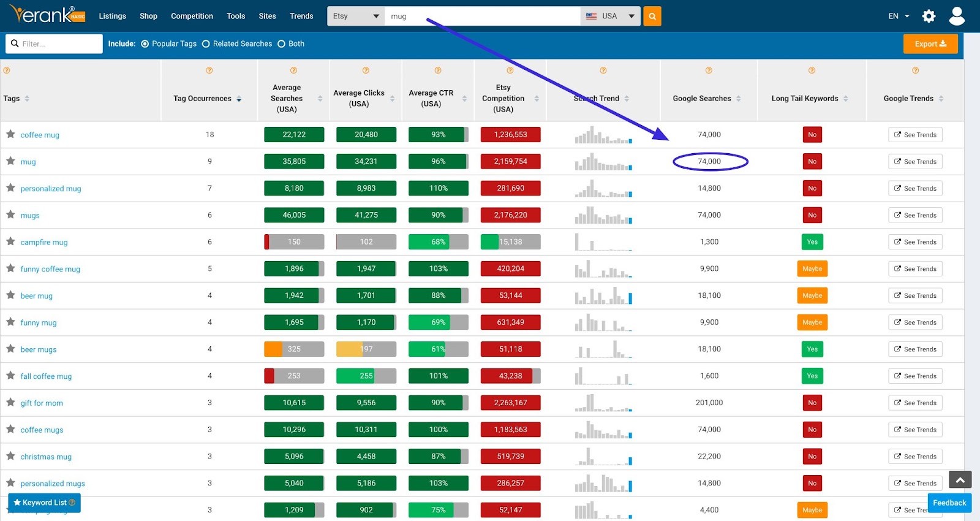Screen dimensions: 980x521
Task: Click help icon above Average Searches column
Action: tap(293, 70)
